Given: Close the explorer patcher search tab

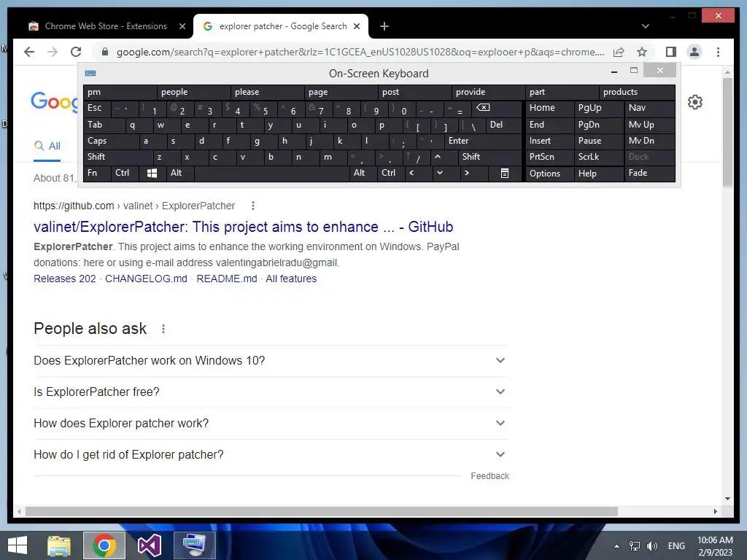Looking at the screenshot, I should click(x=356, y=26).
